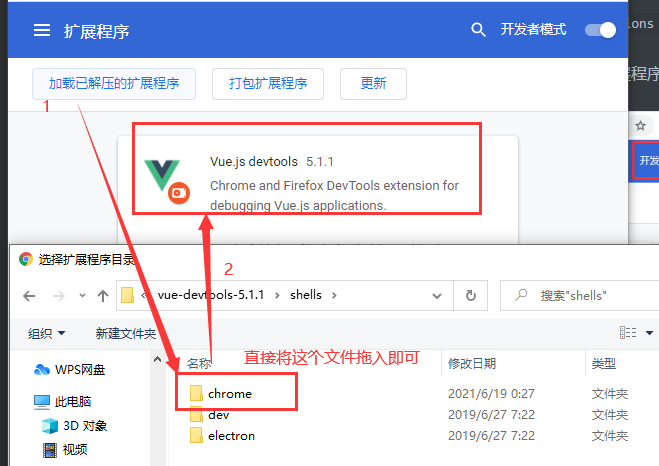Viewport: 659px width, 466px height.
Task: Open the hamburger menu beside 扩展程序
Action: [x=42, y=30]
